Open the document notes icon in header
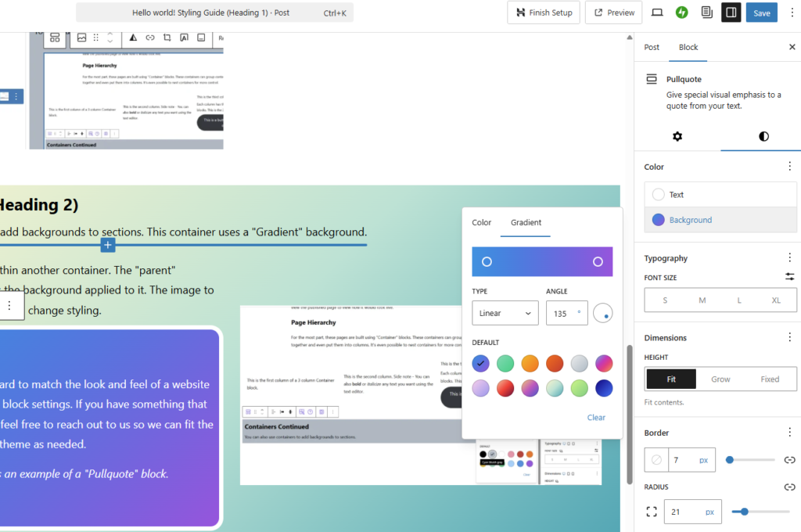801x532 pixels. 706,13
